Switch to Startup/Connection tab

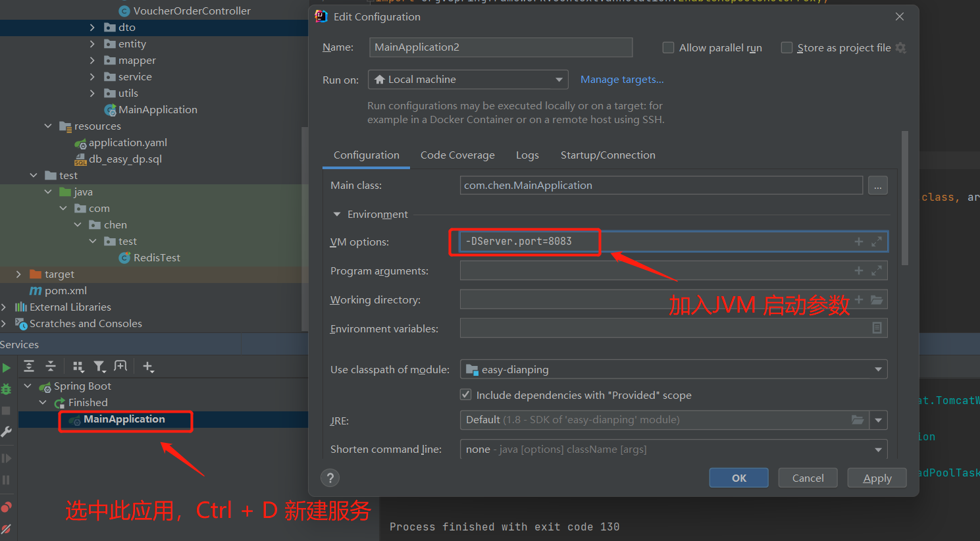607,155
